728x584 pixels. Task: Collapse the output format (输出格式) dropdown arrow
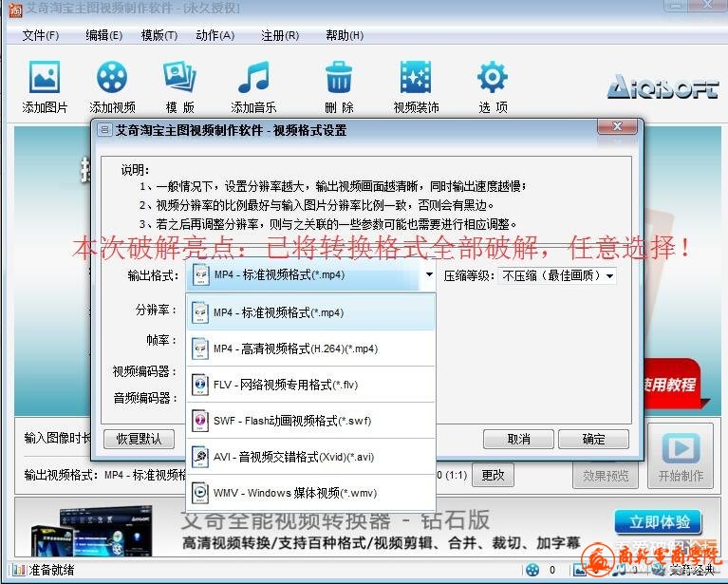[x=429, y=274]
